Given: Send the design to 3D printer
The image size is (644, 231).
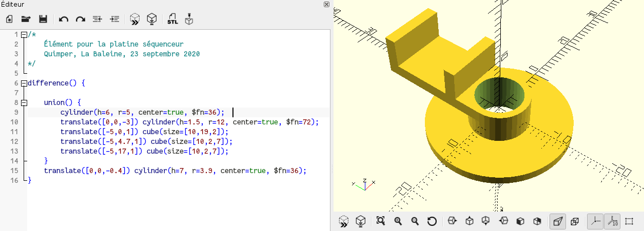Looking at the screenshot, I should [189, 19].
